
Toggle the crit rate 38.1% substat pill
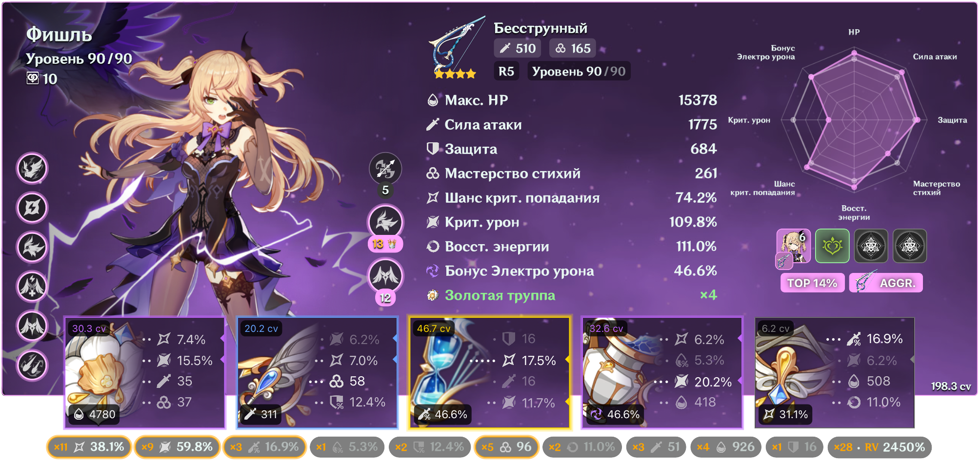click(89, 447)
